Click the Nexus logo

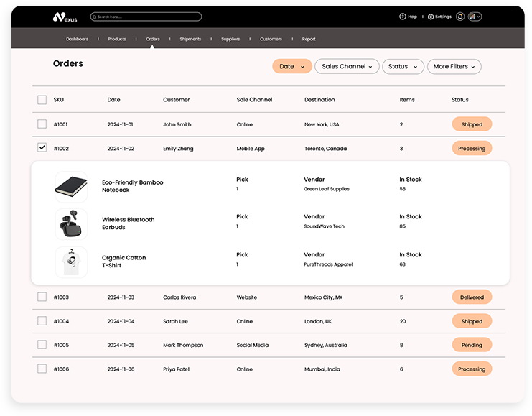click(65, 17)
